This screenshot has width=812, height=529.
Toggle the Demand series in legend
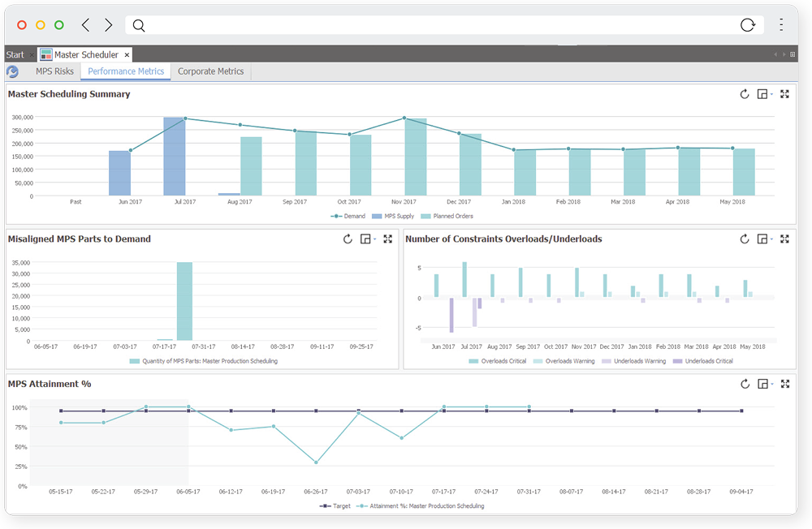(x=350, y=216)
